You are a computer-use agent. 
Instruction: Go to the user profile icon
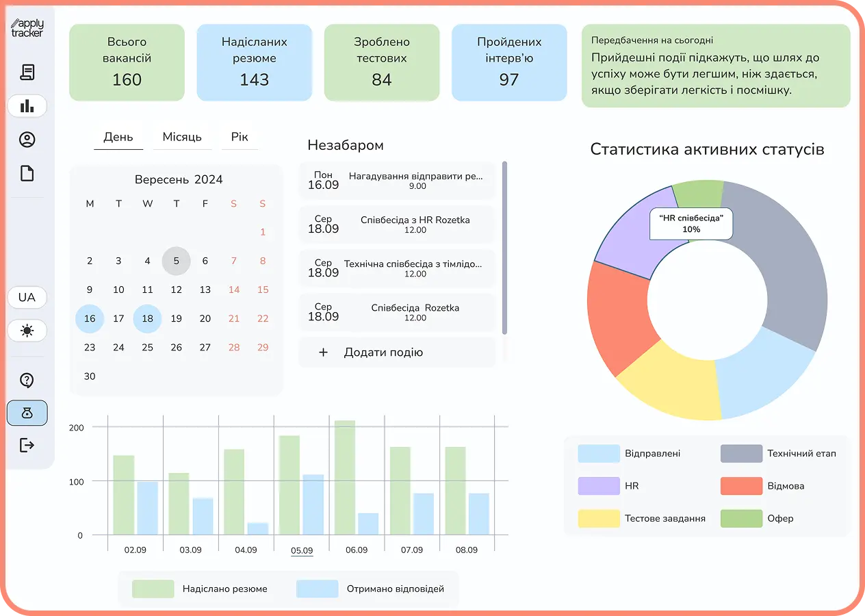pyautogui.click(x=27, y=140)
